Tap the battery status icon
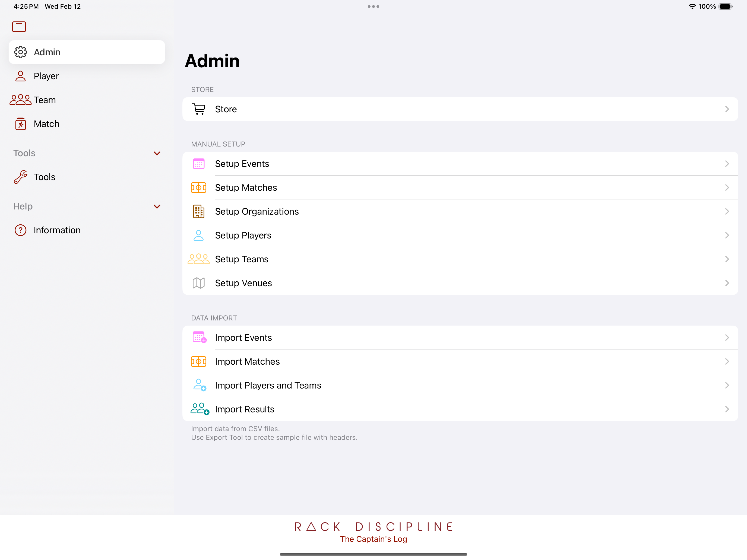The image size is (747, 560). 725,7
